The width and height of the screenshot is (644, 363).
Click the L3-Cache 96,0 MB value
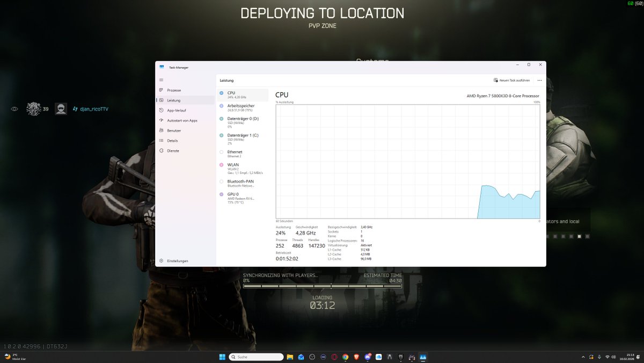click(366, 259)
